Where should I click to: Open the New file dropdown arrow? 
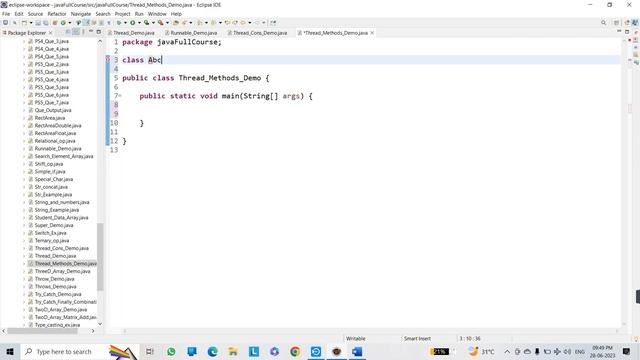[x=31, y=23]
